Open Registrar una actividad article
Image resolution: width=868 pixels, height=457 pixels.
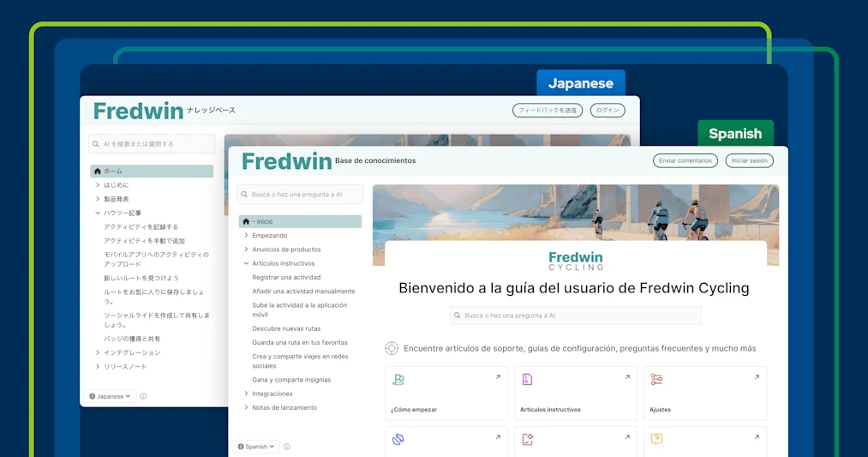286,277
